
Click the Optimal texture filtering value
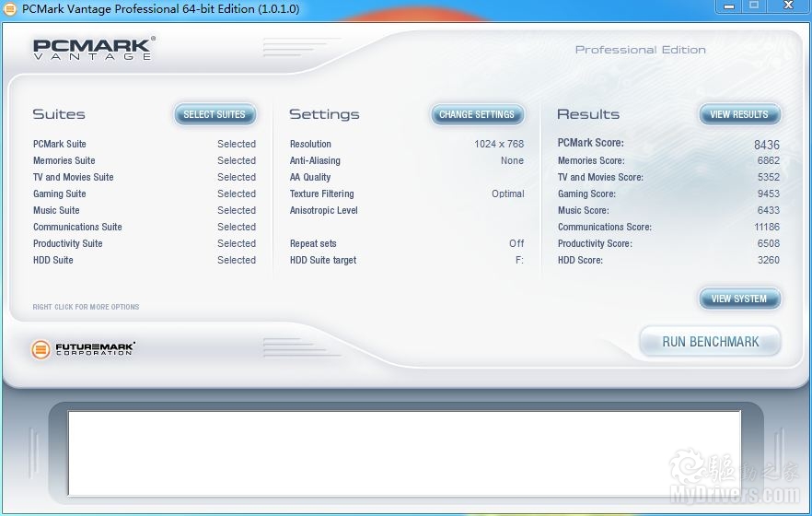(508, 193)
